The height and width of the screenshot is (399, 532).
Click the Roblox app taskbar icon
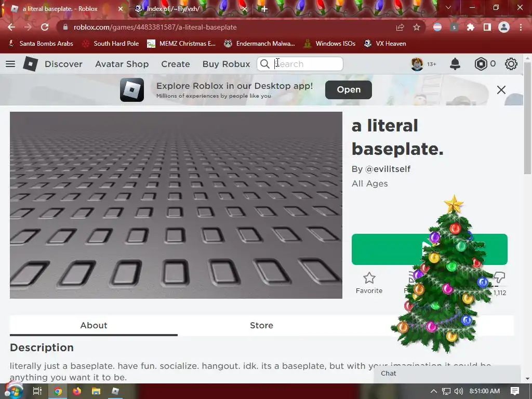click(x=115, y=391)
